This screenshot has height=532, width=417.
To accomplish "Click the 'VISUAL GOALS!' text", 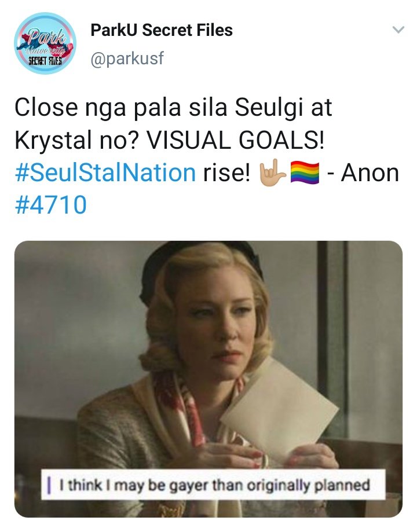I will tap(235, 140).
